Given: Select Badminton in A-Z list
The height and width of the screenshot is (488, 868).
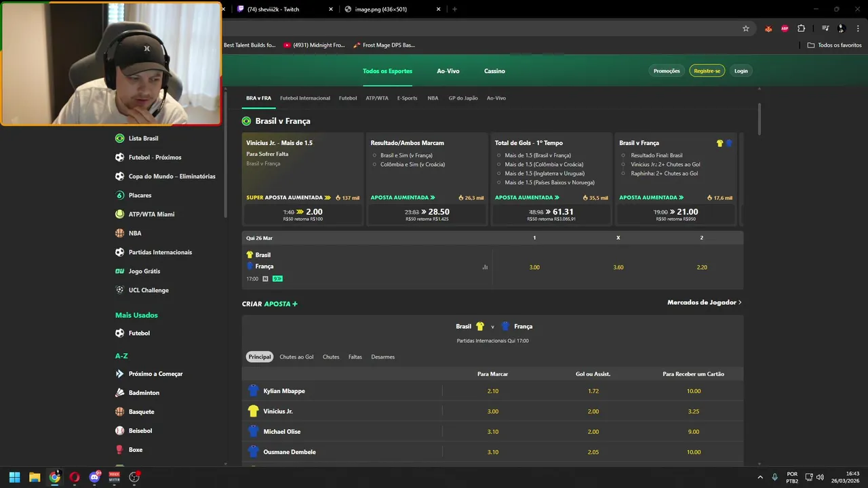Looking at the screenshot, I should (138, 393).
